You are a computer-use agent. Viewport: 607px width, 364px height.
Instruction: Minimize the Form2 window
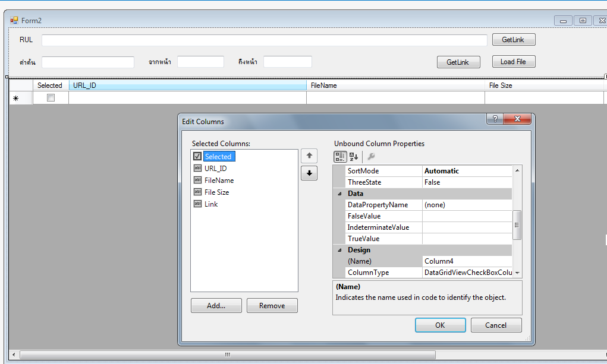click(x=563, y=21)
